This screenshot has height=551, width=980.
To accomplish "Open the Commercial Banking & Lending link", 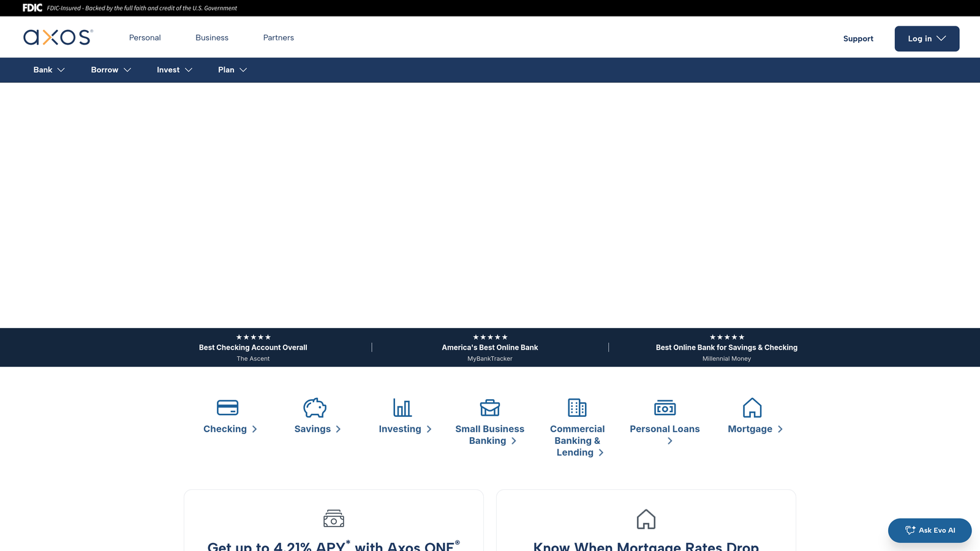I will pos(578,441).
